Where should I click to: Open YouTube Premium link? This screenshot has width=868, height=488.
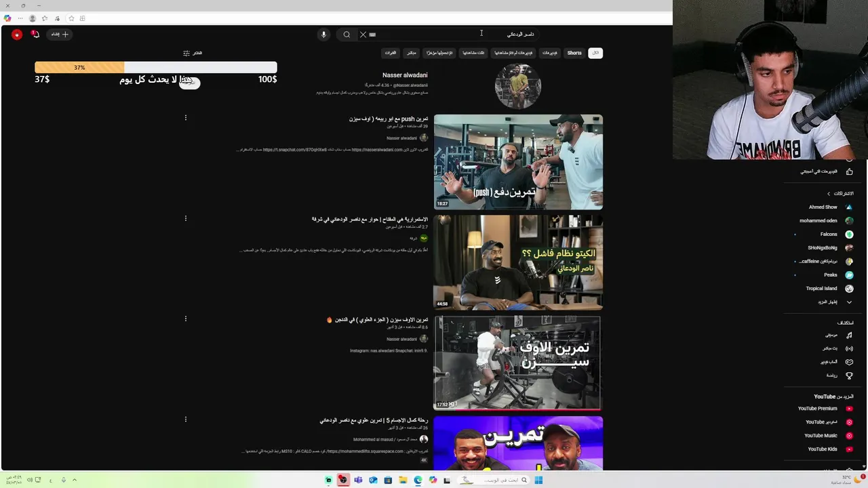tap(826, 409)
